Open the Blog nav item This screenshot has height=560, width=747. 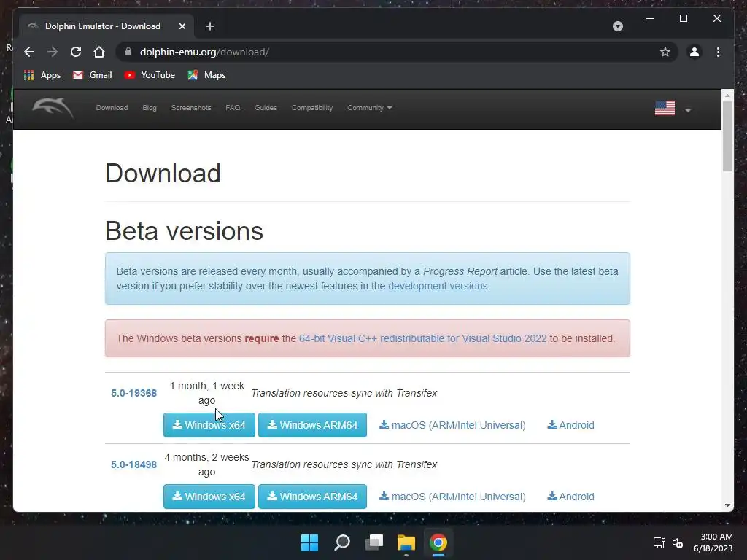(149, 108)
